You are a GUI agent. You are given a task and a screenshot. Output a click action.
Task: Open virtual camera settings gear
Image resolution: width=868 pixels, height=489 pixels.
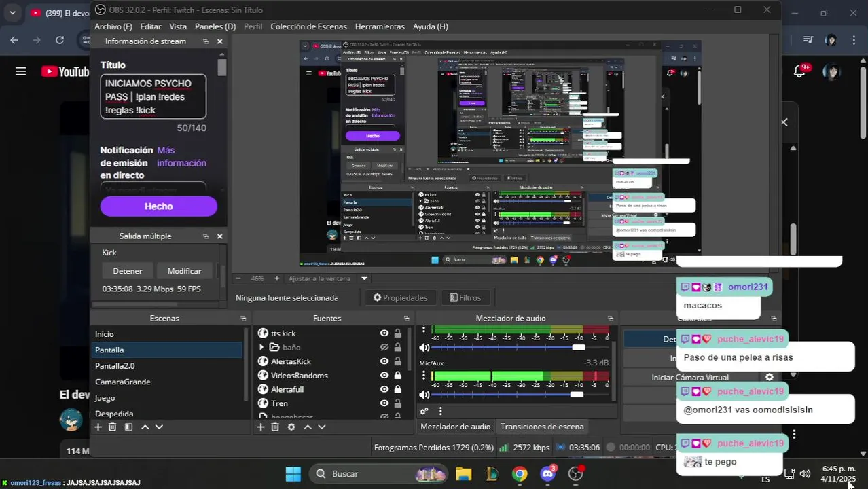[x=770, y=377]
